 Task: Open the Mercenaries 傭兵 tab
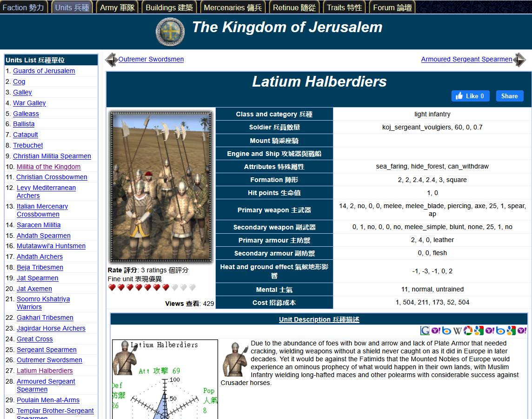pyautogui.click(x=233, y=7)
